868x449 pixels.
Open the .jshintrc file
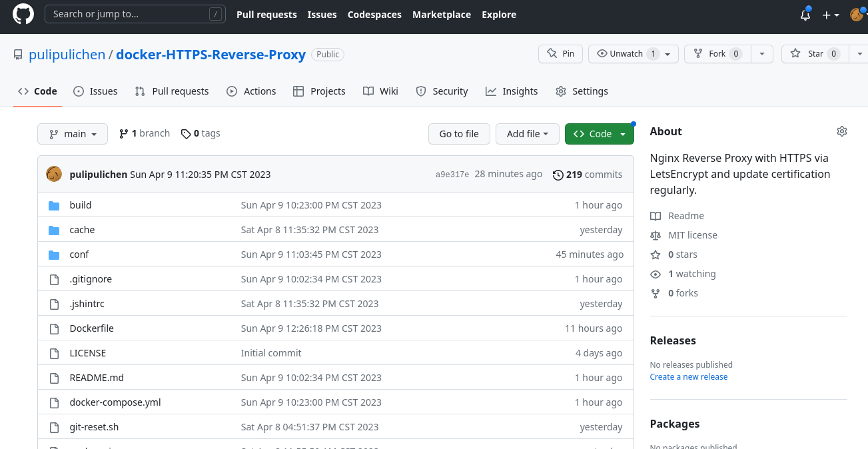(87, 304)
